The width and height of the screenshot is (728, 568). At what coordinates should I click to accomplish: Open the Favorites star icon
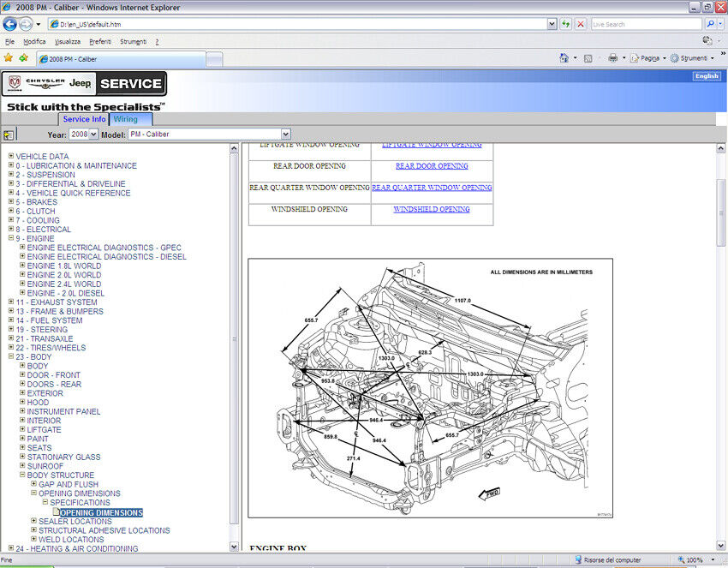pyautogui.click(x=9, y=58)
